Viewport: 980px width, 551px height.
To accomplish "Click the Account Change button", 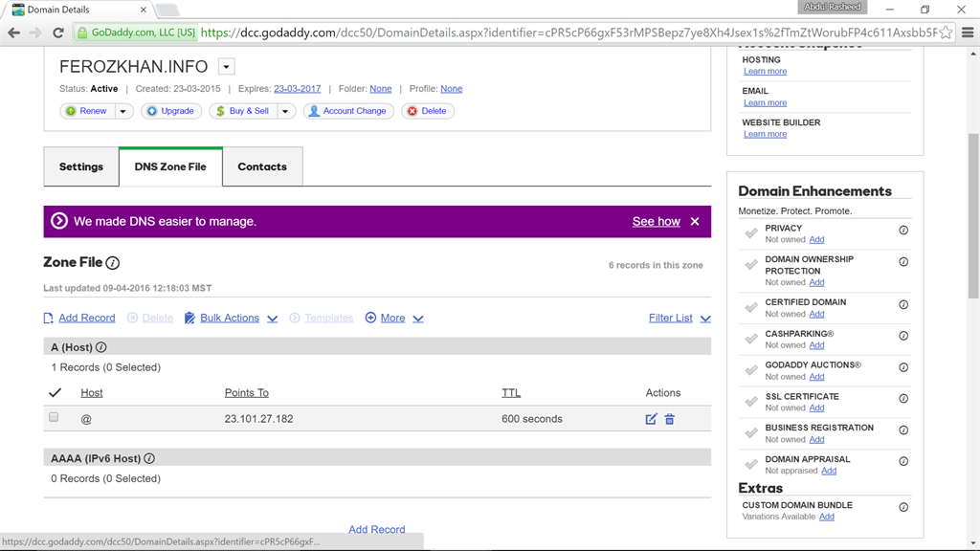I will coord(348,111).
